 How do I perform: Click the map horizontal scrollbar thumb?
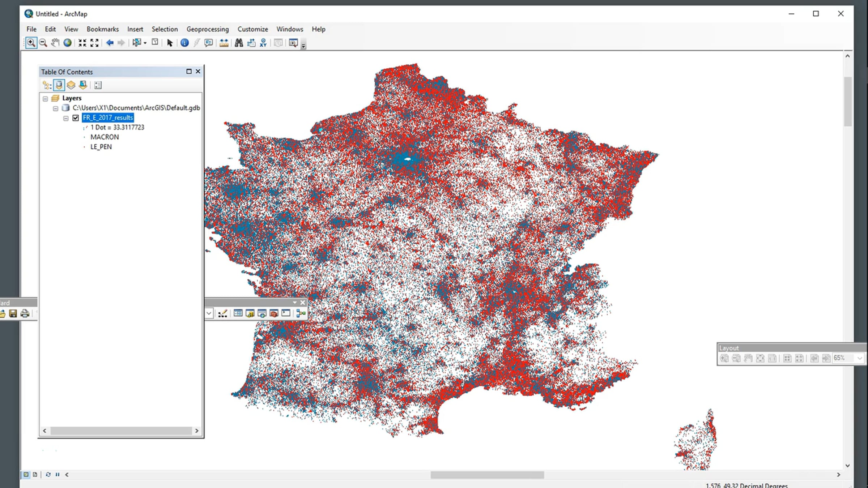[x=487, y=475]
